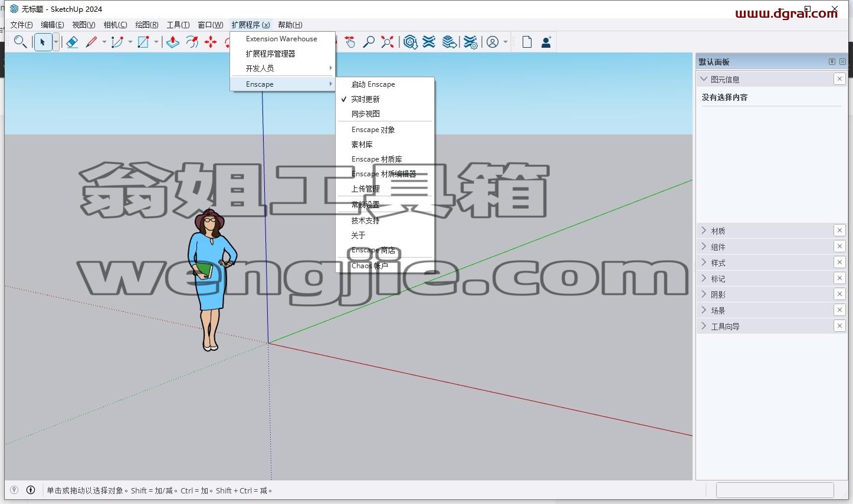Image resolution: width=853 pixels, height=504 pixels.
Task: Click the info circle icon in status bar
Action: coord(31,490)
